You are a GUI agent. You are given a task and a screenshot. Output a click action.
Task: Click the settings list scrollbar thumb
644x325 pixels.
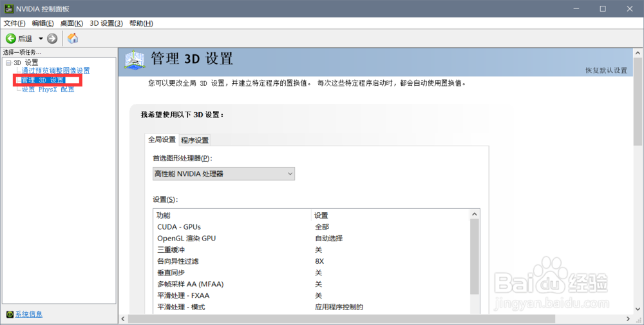pyautogui.click(x=475, y=257)
